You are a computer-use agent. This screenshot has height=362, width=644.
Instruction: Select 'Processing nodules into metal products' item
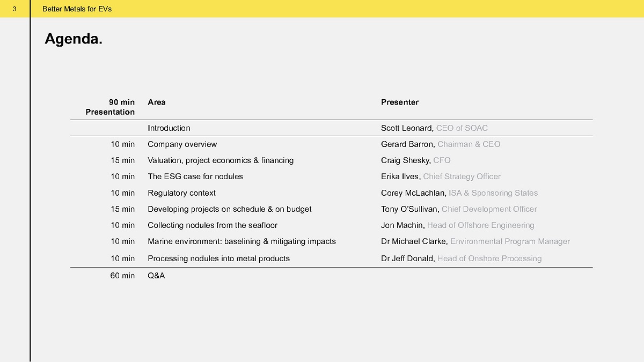point(219,258)
